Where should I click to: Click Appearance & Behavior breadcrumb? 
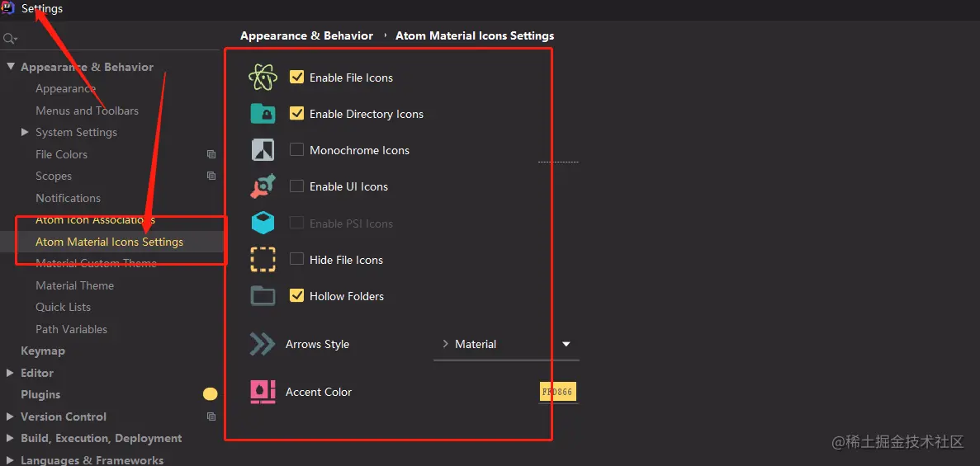pos(307,35)
